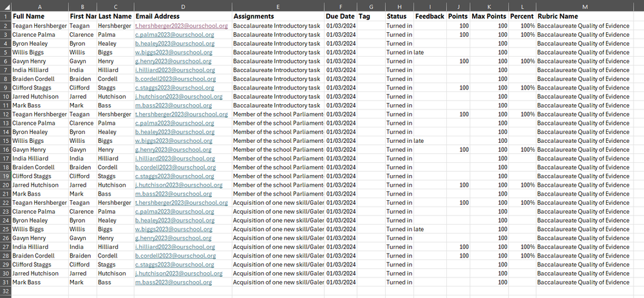
Task: Select Willis Biggs 'Turned in late' cell in row 5
Action: point(405,52)
